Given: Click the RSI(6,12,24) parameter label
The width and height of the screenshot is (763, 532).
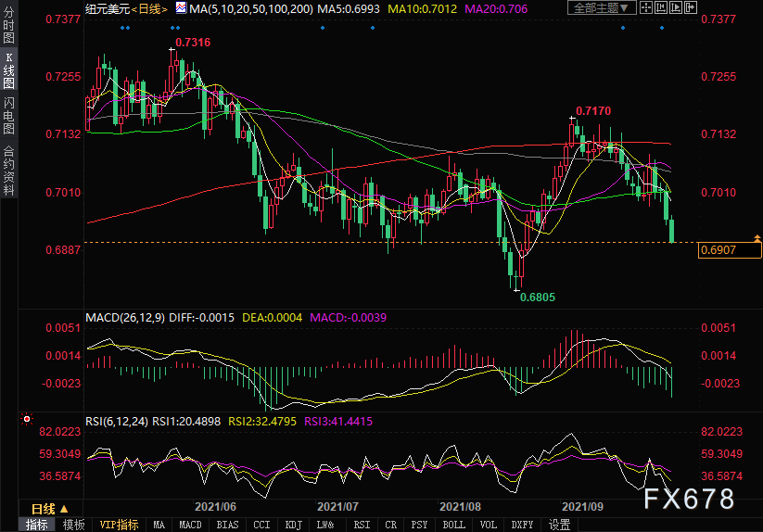Looking at the screenshot, I should click(x=117, y=421).
